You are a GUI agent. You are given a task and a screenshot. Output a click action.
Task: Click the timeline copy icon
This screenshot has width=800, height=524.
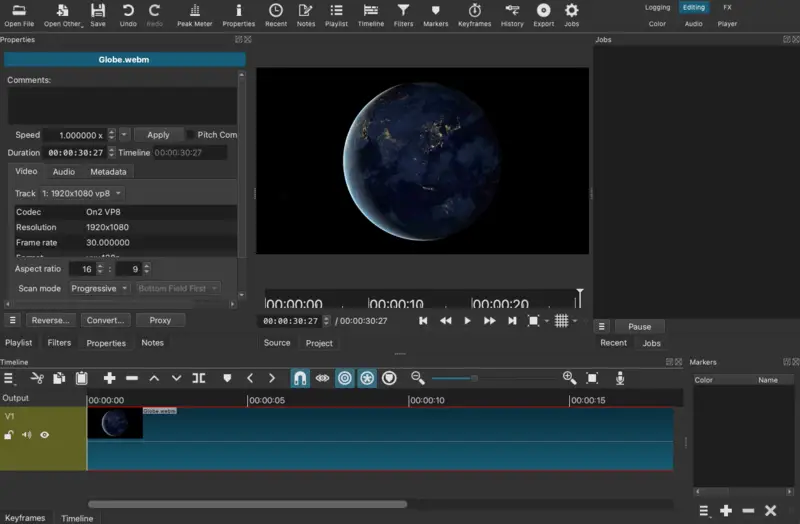(59, 378)
